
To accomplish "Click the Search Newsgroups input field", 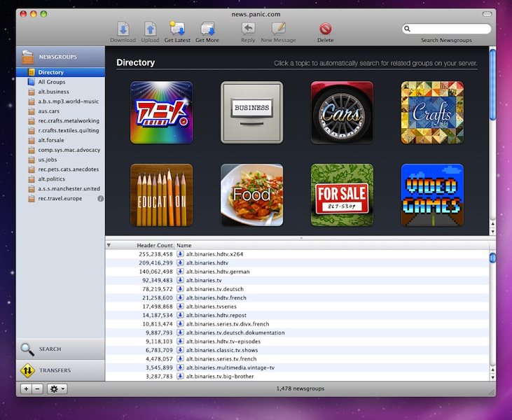I will click(x=449, y=29).
